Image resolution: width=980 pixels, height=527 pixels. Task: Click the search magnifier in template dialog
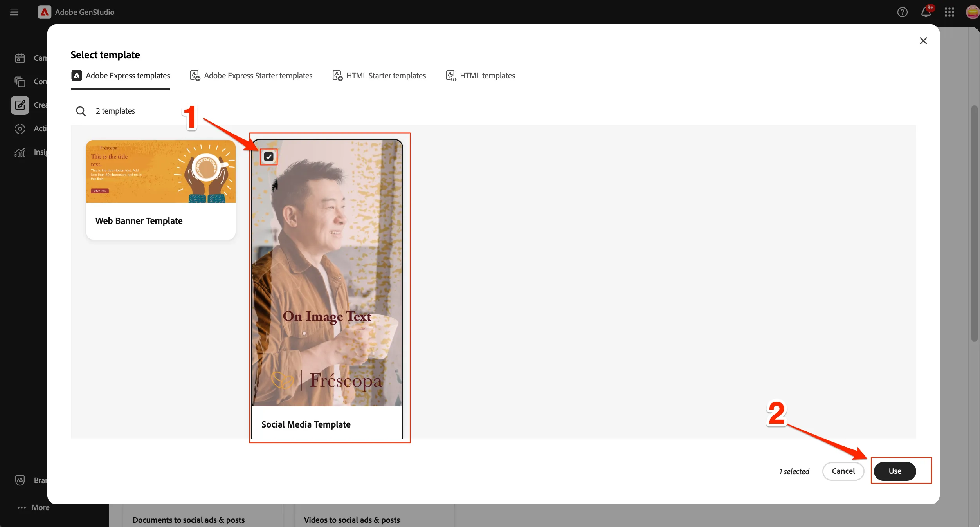point(81,111)
